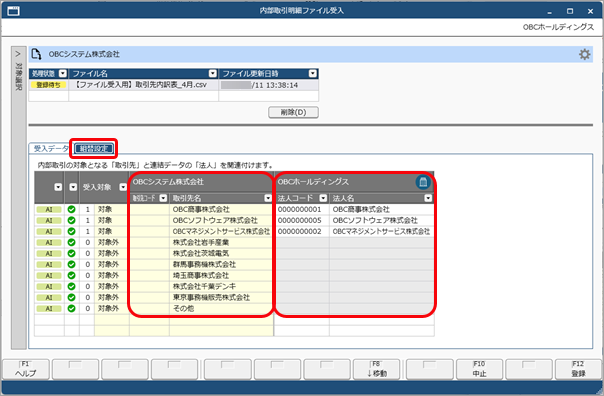Open the 受入対象 column filter dropdown
604x396 pixels.
[x=123, y=187]
